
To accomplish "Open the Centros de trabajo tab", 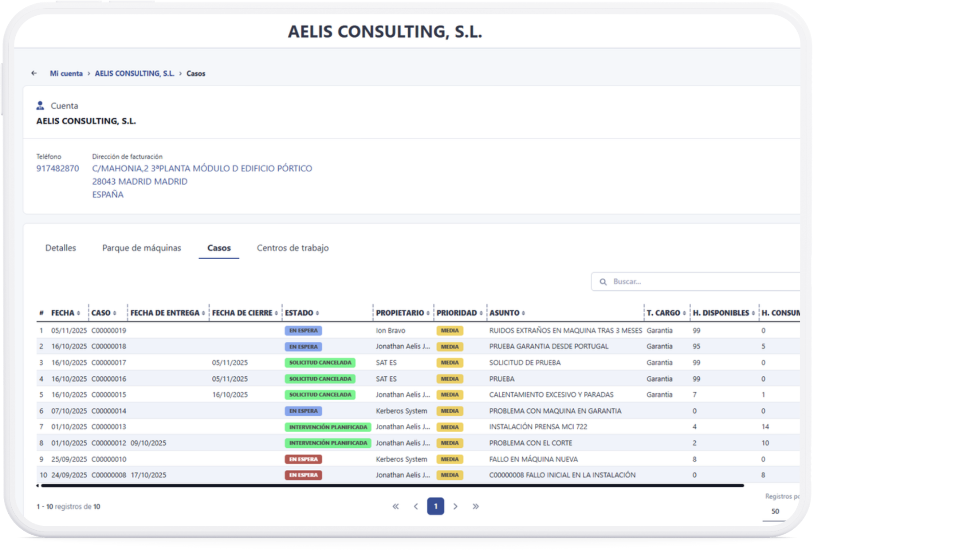I will (x=292, y=248).
